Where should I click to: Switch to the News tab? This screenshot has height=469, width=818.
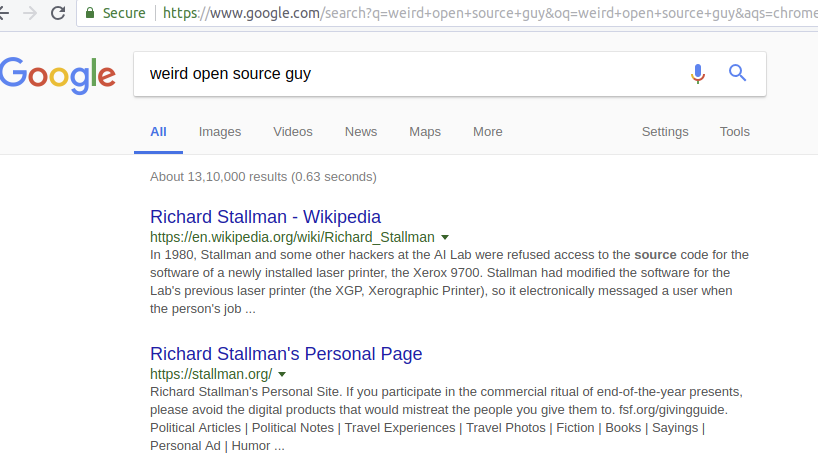361,132
